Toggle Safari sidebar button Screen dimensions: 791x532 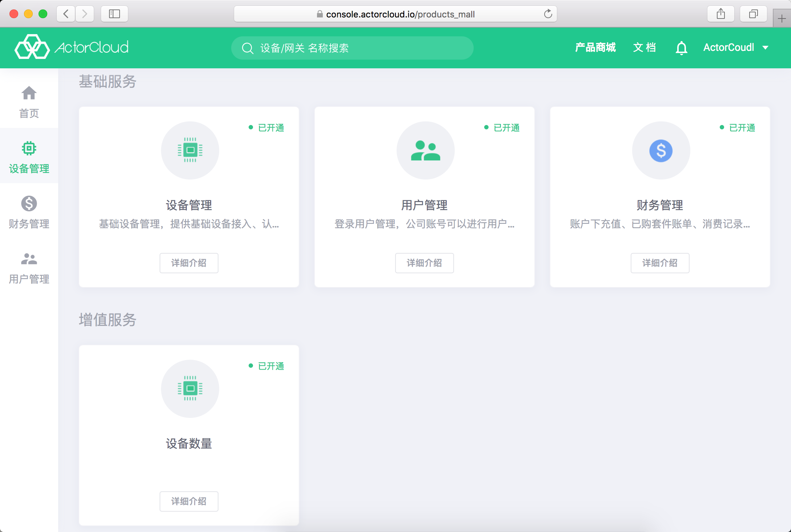point(115,14)
